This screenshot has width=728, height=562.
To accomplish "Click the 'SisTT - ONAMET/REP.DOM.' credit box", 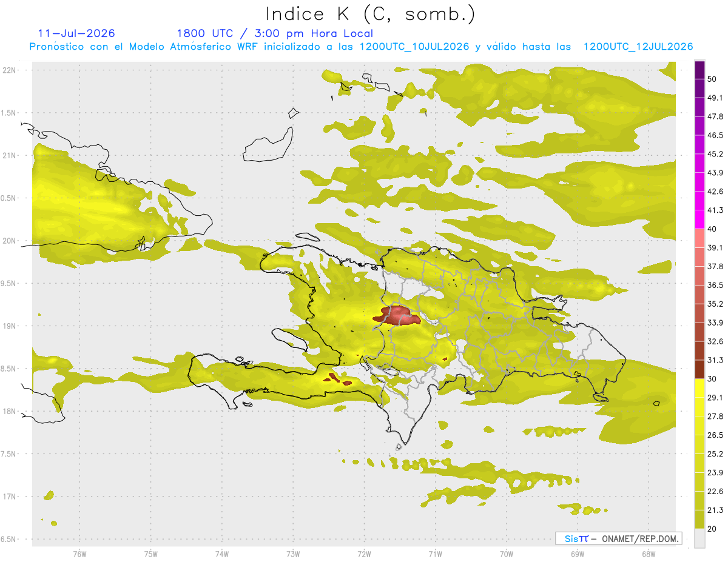I will coord(618,538).
